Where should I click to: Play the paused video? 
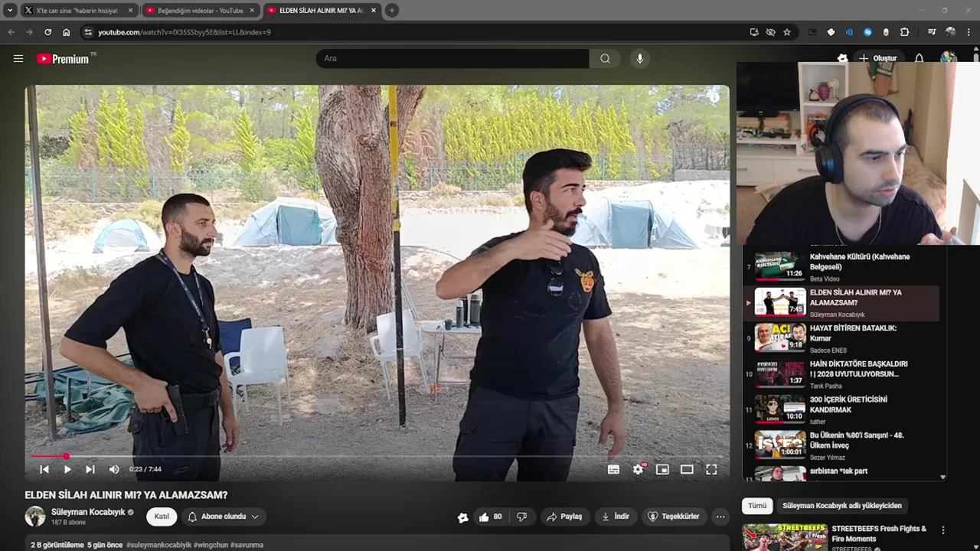point(67,469)
